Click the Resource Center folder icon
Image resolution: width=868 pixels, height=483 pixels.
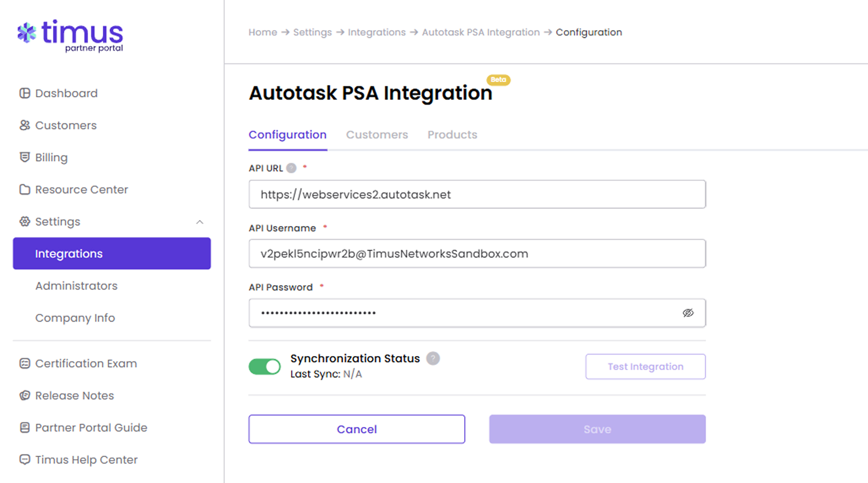(x=25, y=190)
